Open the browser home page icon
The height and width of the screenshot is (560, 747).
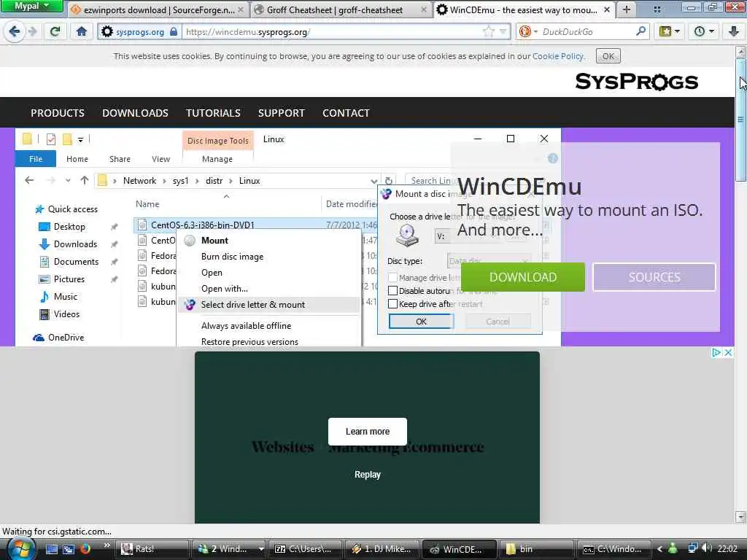(x=82, y=32)
